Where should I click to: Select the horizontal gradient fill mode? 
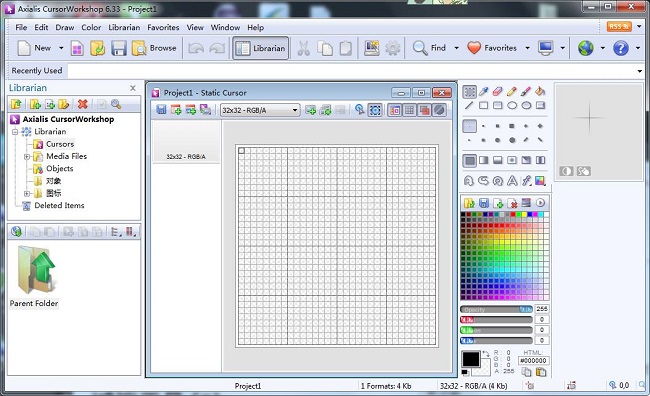483,160
